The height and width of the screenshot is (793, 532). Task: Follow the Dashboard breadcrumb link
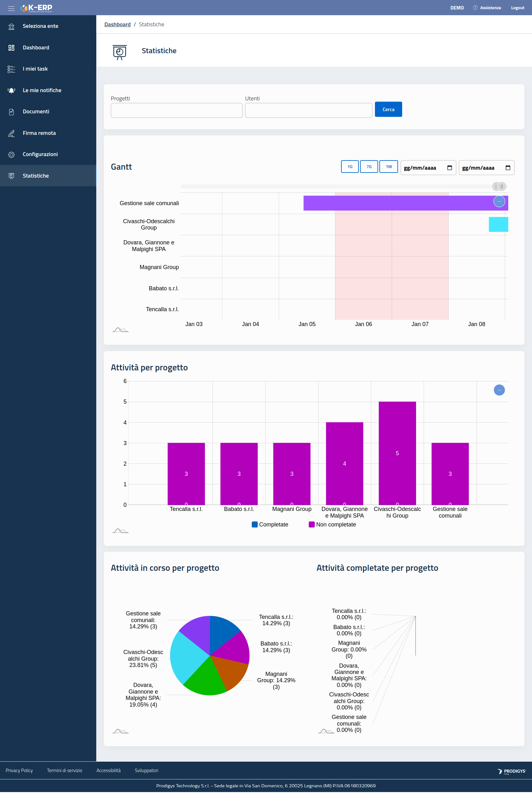[117, 24]
